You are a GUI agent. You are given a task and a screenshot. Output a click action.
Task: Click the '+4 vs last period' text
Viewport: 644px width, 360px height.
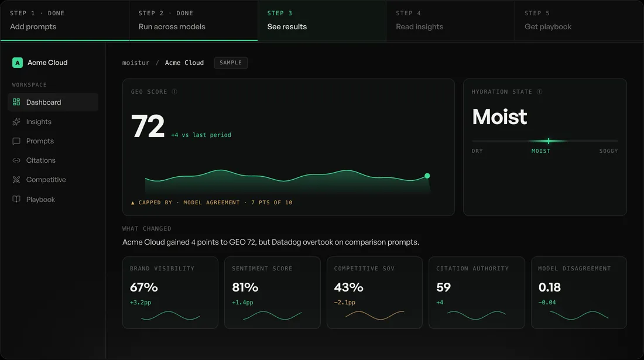click(x=201, y=135)
